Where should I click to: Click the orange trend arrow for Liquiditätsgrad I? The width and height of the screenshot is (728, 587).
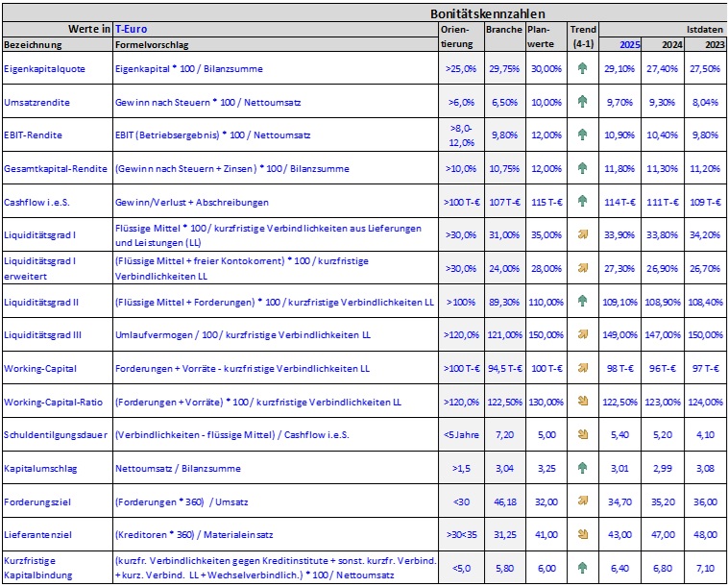coord(583,234)
